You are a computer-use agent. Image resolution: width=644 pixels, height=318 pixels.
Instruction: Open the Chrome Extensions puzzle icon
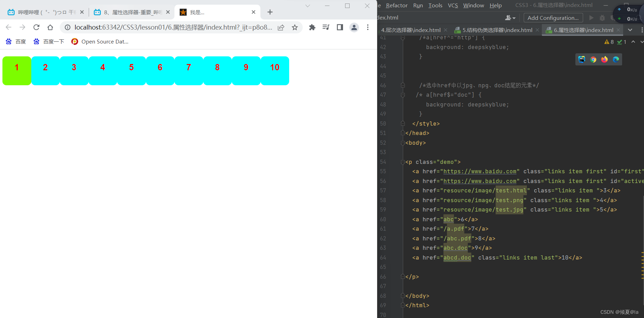coord(312,27)
